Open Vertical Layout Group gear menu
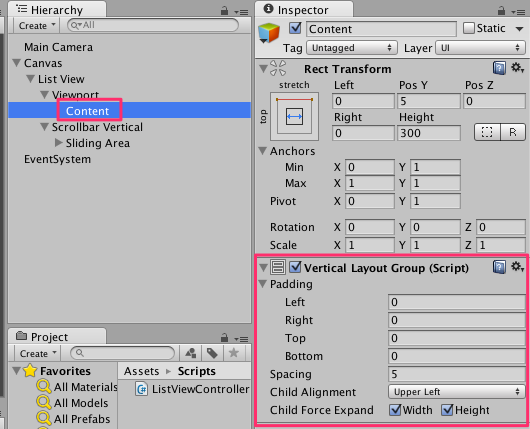This screenshot has width=530, height=429. [517, 267]
